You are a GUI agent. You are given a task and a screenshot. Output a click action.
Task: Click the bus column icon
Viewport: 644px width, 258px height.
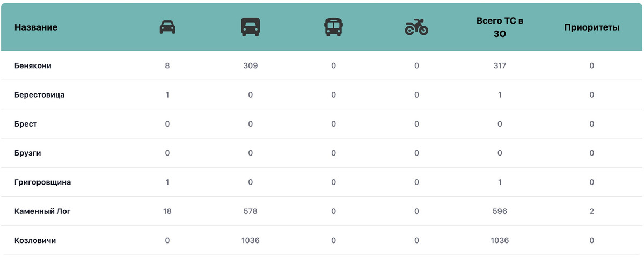tap(333, 27)
